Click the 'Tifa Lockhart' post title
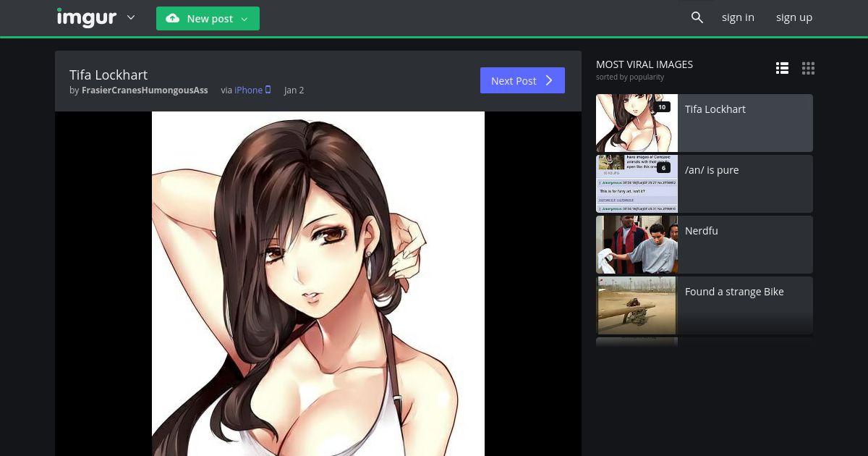868x456 pixels. pyautogui.click(x=109, y=75)
